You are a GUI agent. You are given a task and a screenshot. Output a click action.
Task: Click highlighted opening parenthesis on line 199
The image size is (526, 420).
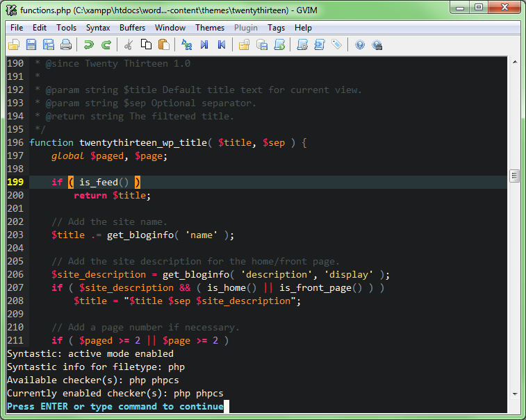coord(71,182)
